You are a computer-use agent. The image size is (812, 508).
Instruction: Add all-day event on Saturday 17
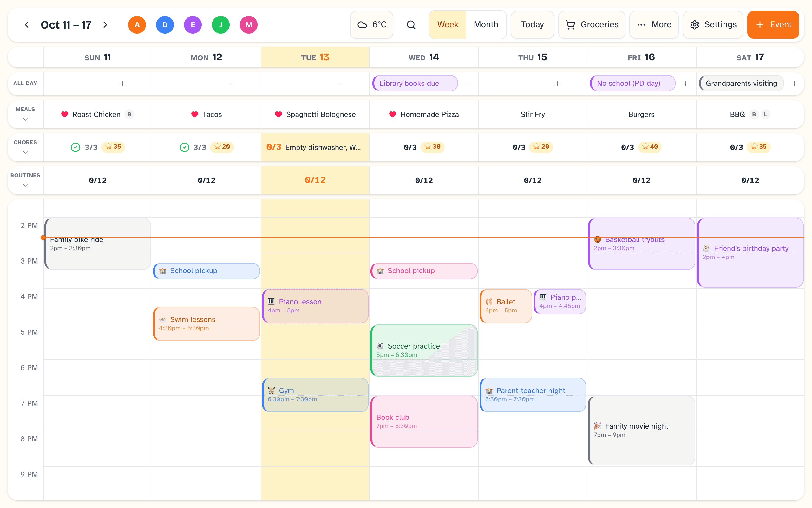click(794, 84)
